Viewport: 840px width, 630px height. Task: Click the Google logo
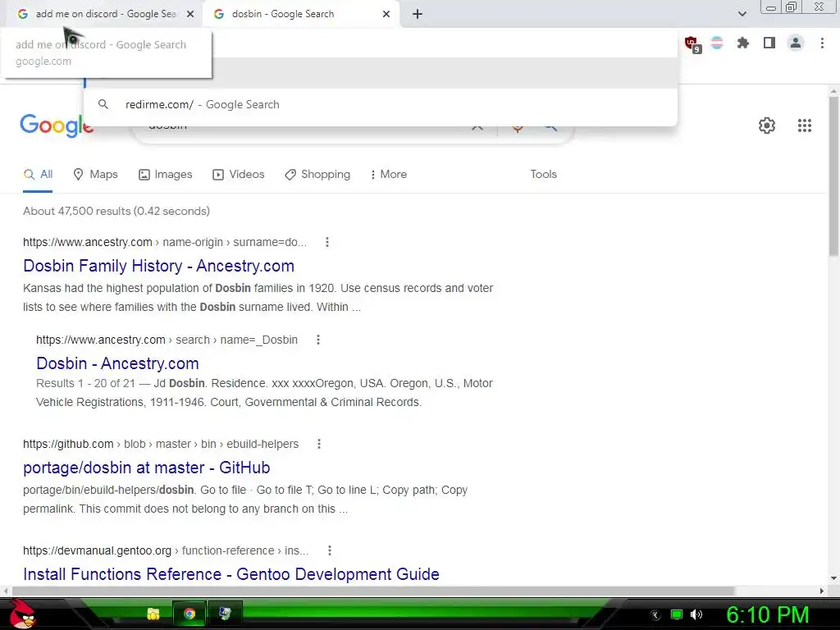tap(57, 126)
